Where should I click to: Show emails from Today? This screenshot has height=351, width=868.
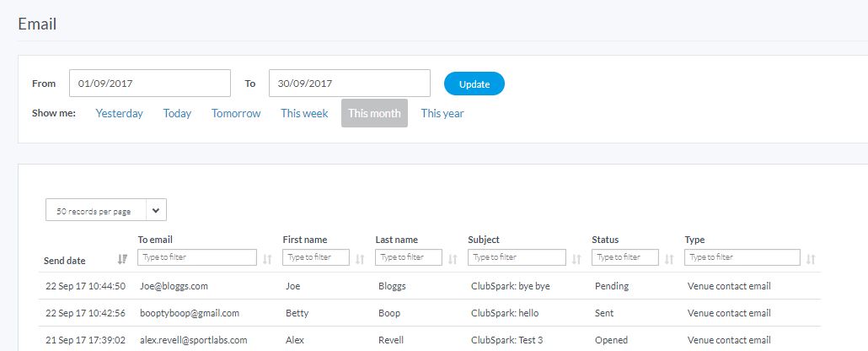[x=177, y=113]
